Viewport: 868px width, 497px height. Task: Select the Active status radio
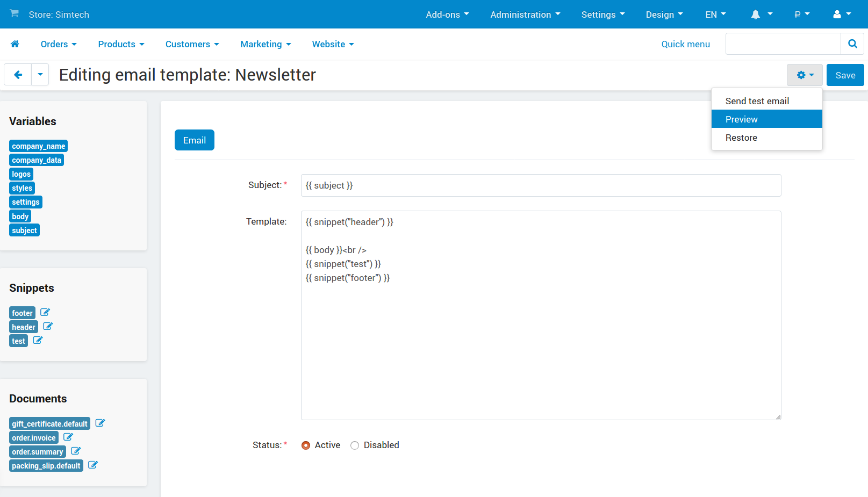pos(306,445)
